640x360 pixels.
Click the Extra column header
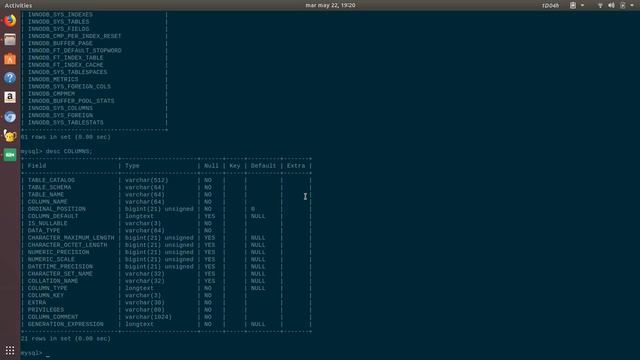pyautogui.click(x=296, y=166)
